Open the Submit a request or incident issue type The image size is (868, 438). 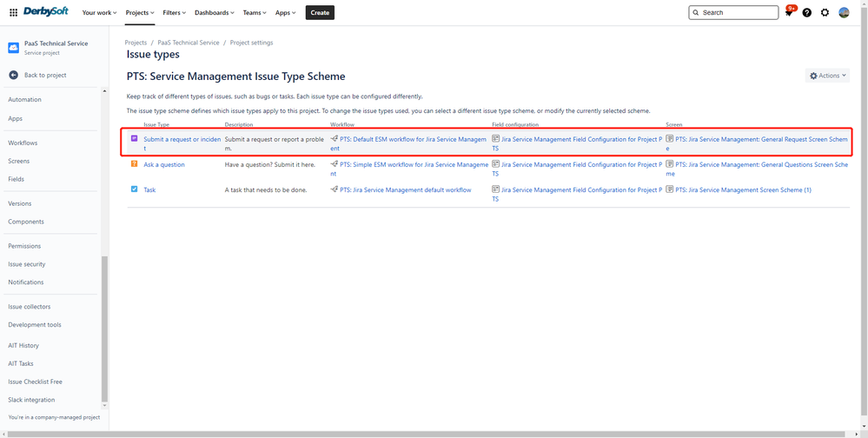tap(182, 144)
